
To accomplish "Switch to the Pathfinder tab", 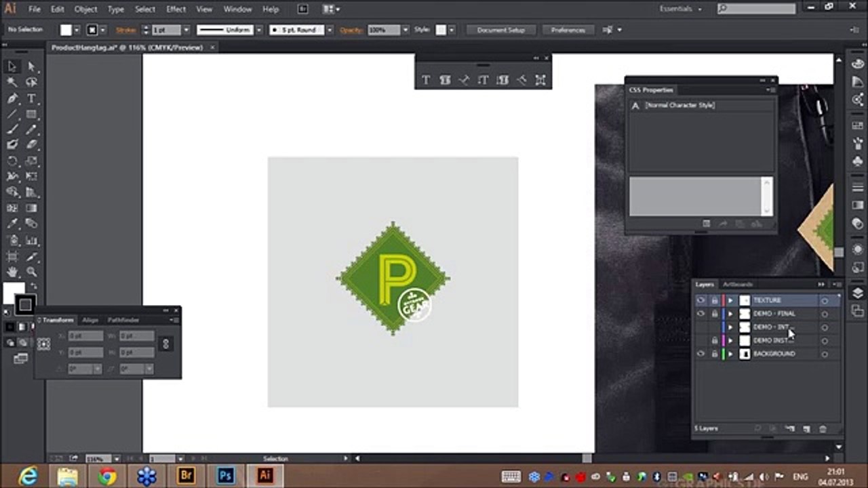I will [x=123, y=320].
